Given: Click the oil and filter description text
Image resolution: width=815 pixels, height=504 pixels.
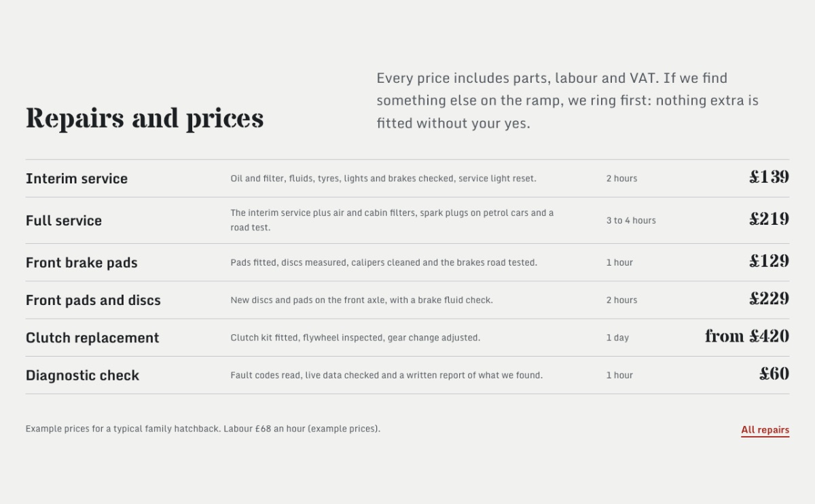Looking at the screenshot, I should tap(383, 179).
